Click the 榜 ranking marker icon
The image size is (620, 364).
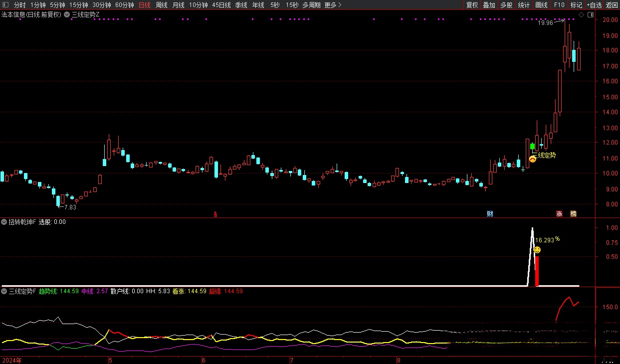pos(573,214)
